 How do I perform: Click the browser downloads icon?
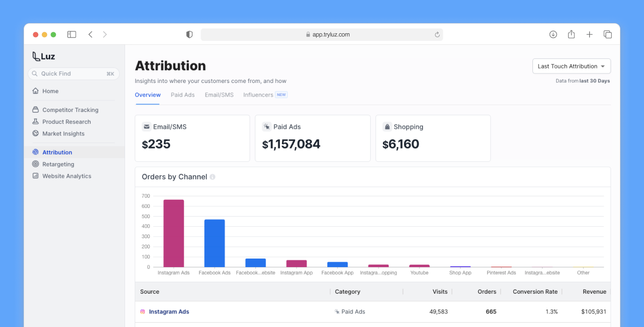click(553, 34)
